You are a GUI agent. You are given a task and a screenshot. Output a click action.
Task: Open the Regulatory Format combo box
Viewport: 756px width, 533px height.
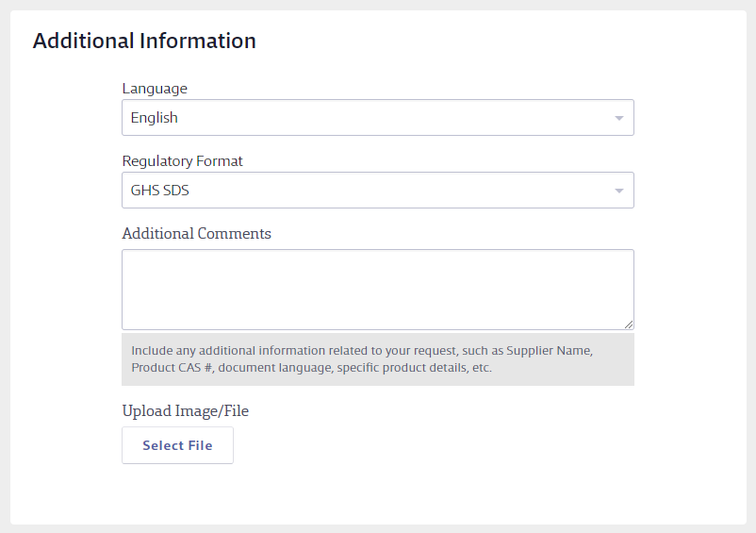tap(377, 190)
